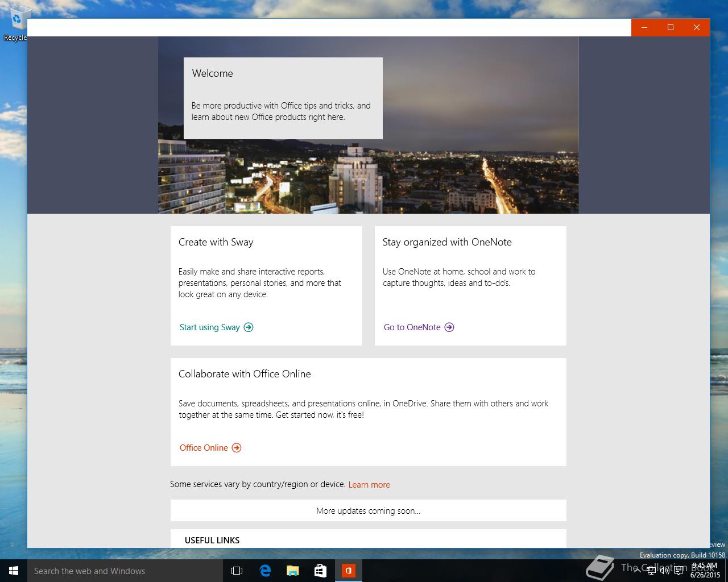
Task: Minimize the Get Office window
Action: click(644, 27)
